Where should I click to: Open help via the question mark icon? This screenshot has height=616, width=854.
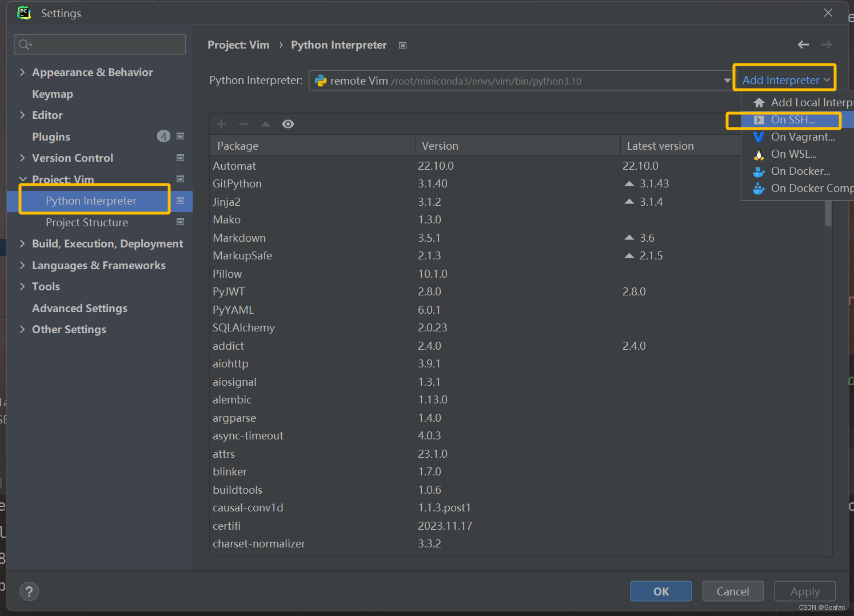pos(29,591)
